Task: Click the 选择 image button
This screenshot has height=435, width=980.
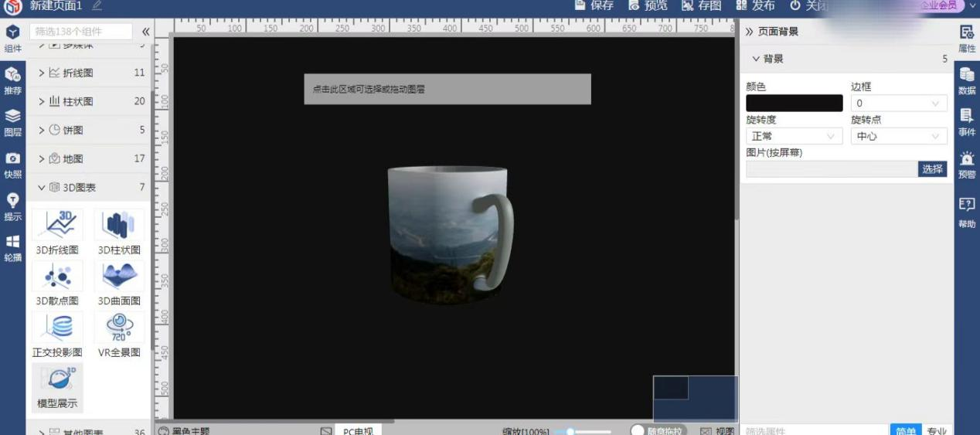Action: (933, 169)
